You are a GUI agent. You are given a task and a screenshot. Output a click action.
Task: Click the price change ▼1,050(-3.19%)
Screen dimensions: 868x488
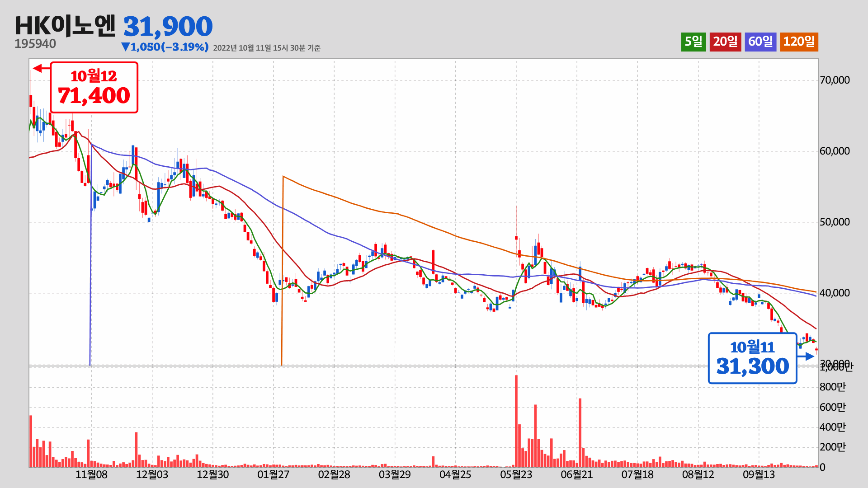coord(165,47)
